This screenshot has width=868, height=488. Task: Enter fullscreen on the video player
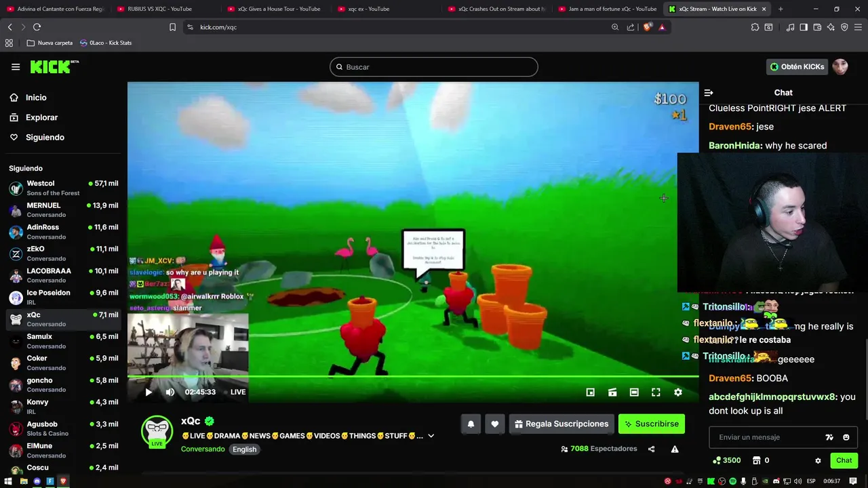[656, 392]
